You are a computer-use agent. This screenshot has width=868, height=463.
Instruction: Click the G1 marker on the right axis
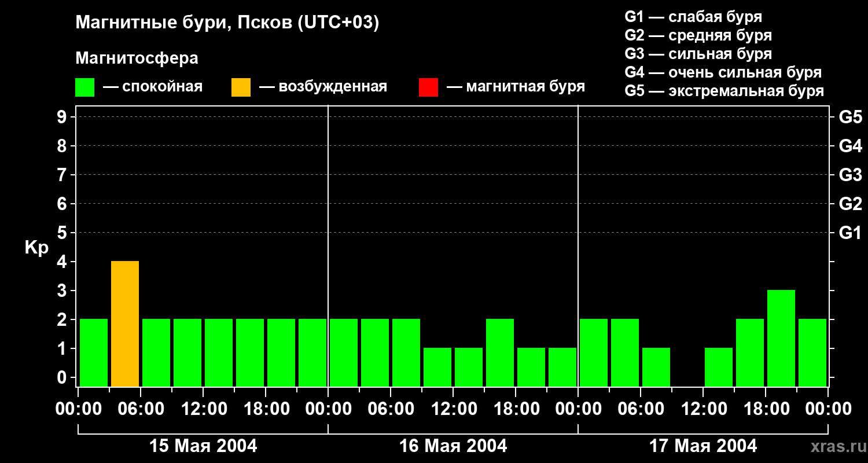click(x=850, y=233)
